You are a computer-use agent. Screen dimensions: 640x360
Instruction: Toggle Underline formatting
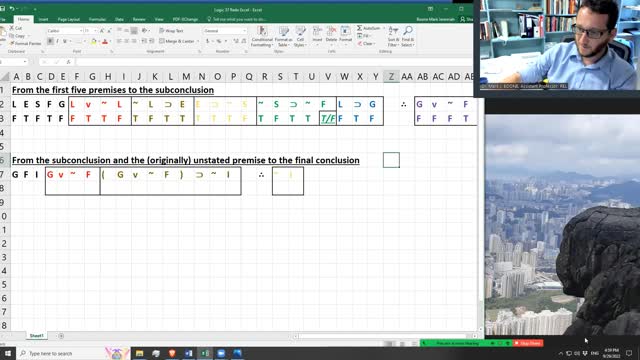(64, 41)
